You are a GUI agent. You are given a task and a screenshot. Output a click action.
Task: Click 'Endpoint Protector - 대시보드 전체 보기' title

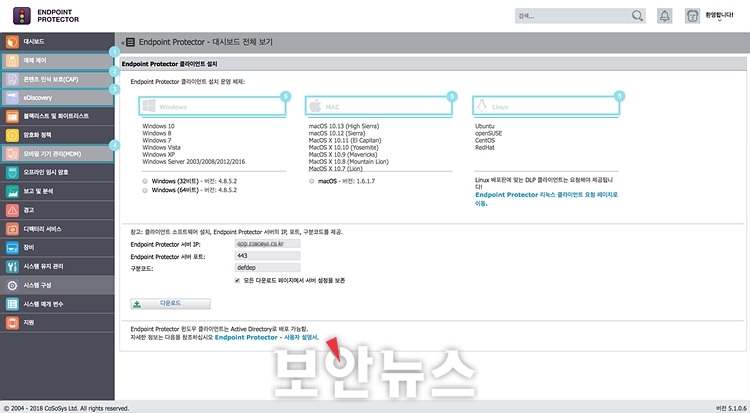(x=206, y=42)
